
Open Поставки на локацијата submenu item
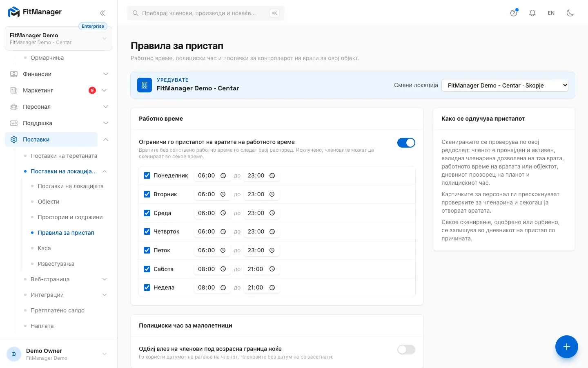(x=71, y=186)
